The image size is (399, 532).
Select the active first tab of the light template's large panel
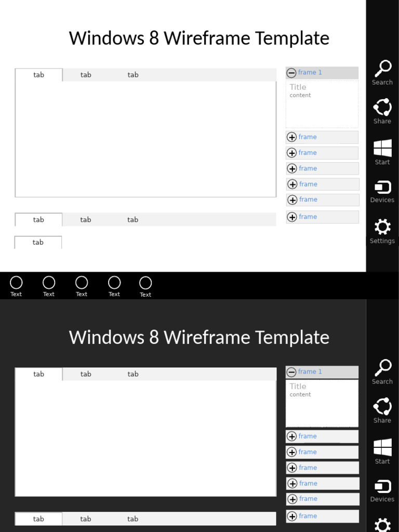[x=38, y=75]
